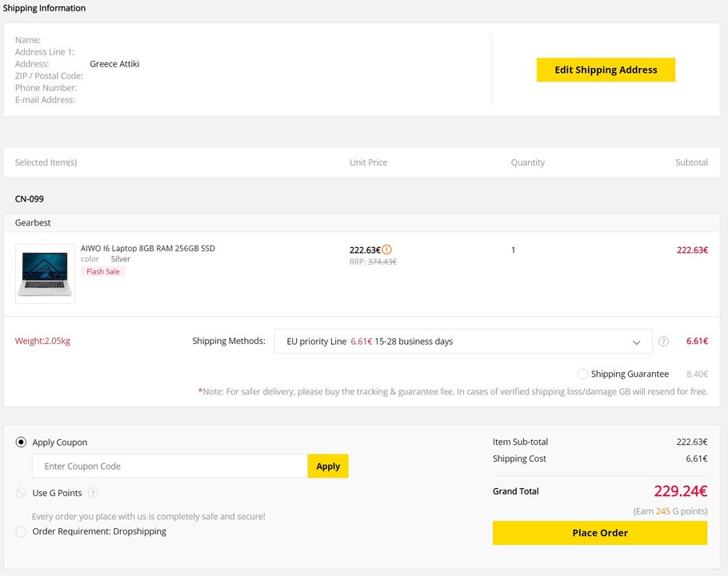Focus the Enter Coupon Code field
This screenshot has height=576, width=728.
(x=170, y=466)
